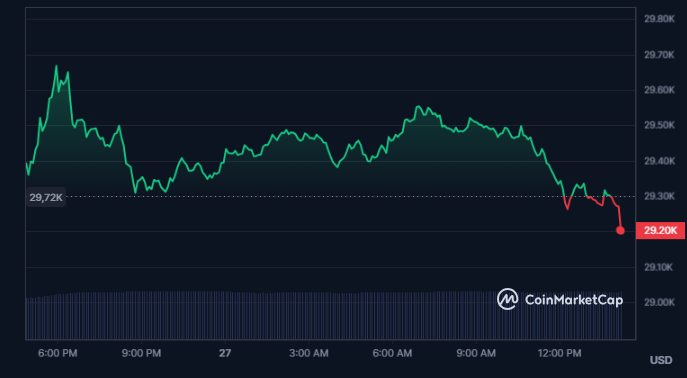Click the USD currency label
The height and width of the screenshot is (378, 687).
661,360
